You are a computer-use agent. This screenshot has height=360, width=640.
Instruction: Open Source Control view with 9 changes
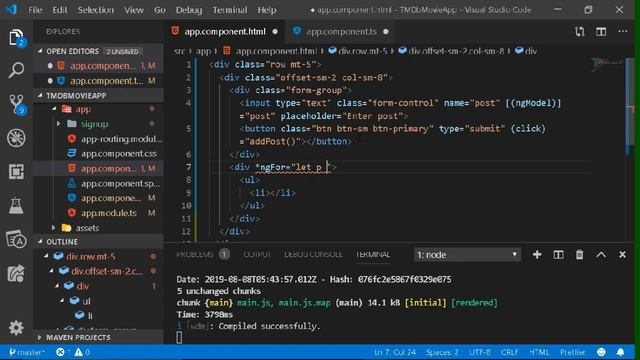(16, 104)
